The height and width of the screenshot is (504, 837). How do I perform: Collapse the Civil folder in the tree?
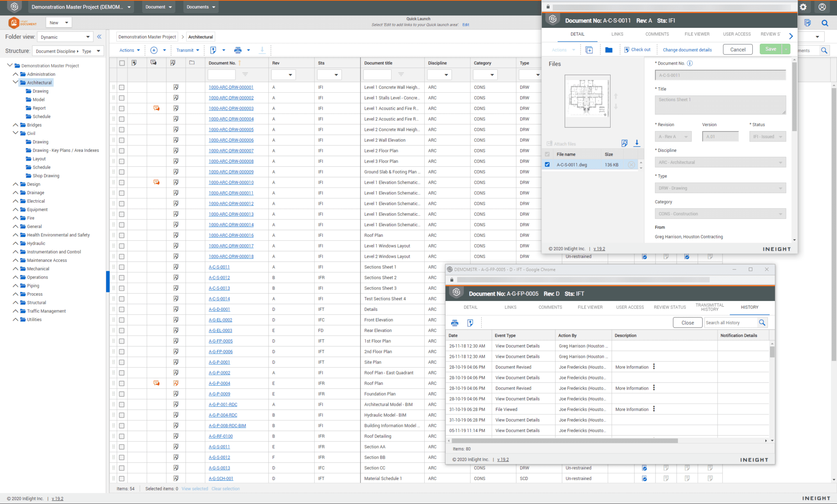(16, 133)
